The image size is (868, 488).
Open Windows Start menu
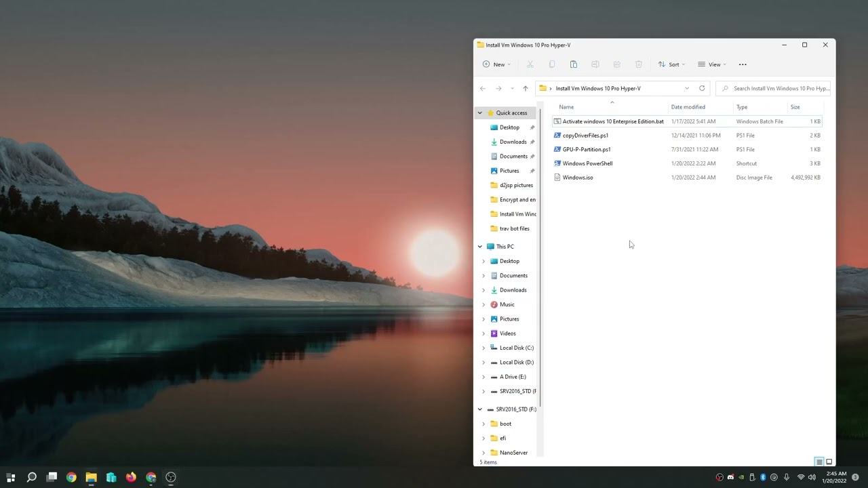[x=11, y=477]
